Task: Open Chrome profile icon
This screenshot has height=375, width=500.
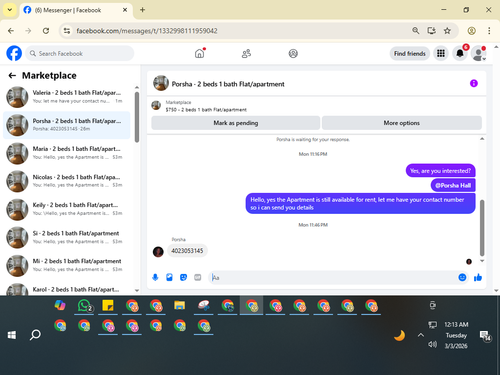Action: pyautogui.click(x=471, y=31)
